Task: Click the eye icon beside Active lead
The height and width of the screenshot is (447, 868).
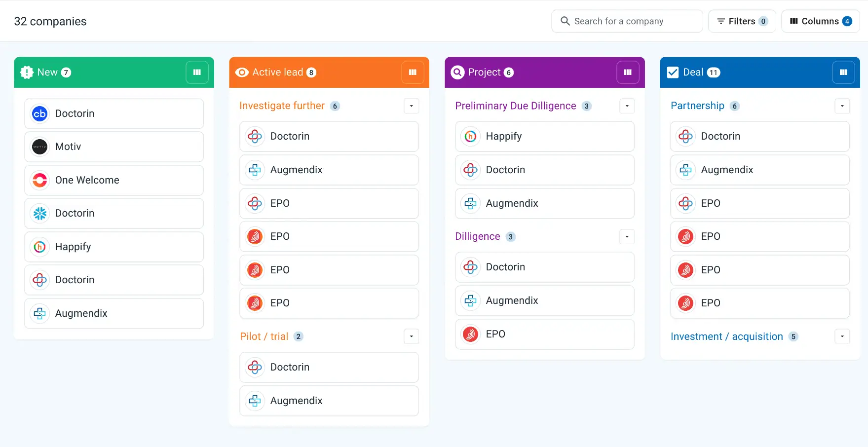Action: [x=242, y=73]
